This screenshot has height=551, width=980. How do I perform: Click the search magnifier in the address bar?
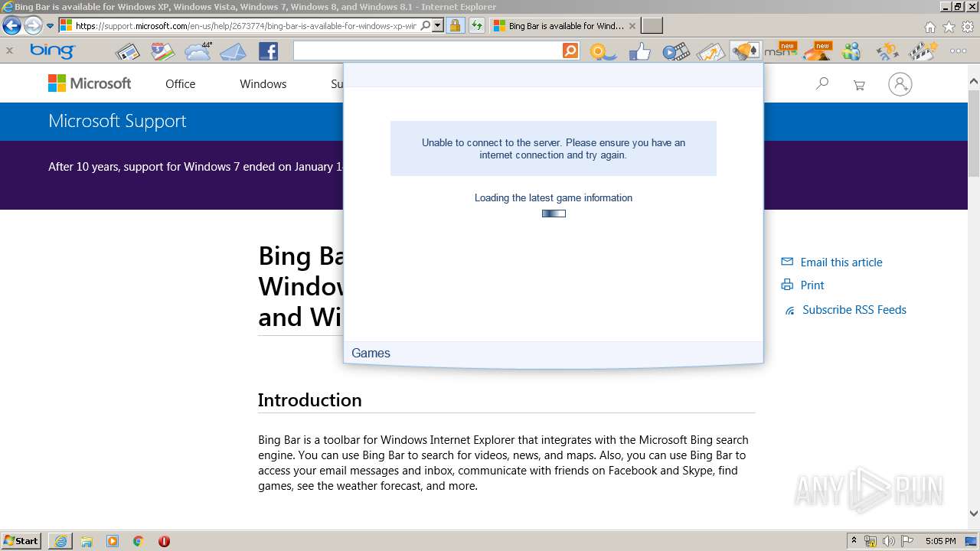[426, 25]
